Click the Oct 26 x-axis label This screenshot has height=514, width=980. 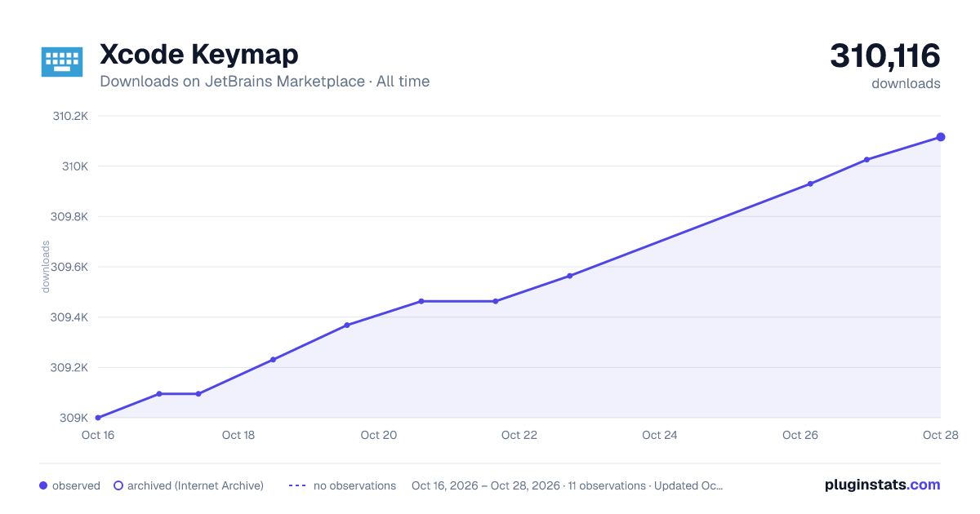(x=800, y=435)
